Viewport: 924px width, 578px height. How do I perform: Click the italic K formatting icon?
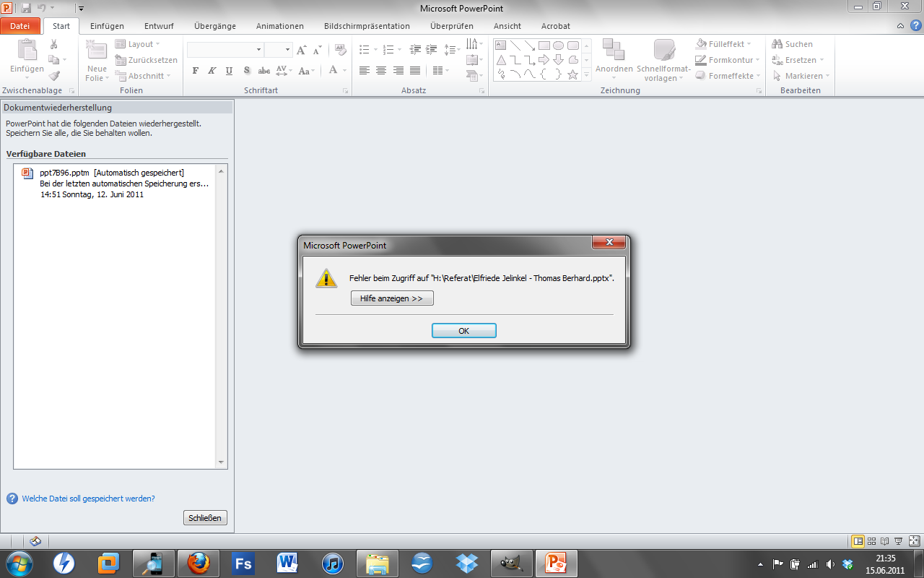(x=212, y=71)
